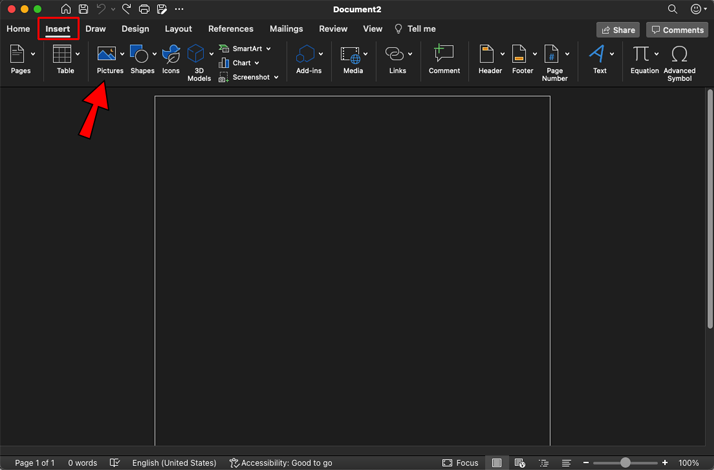The image size is (714, 470).
Task: Open the References tab
Action: [230, 29]
